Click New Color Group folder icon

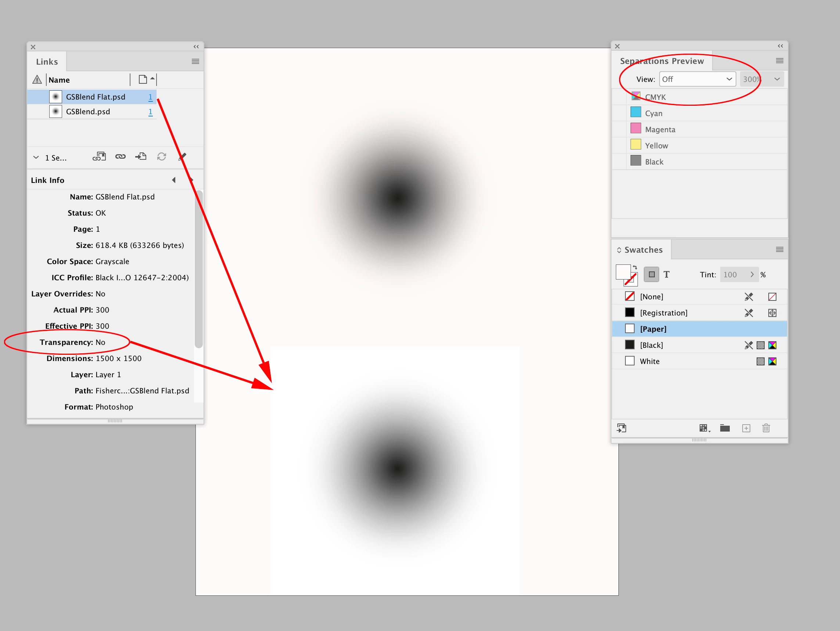[x=725, y=428]
